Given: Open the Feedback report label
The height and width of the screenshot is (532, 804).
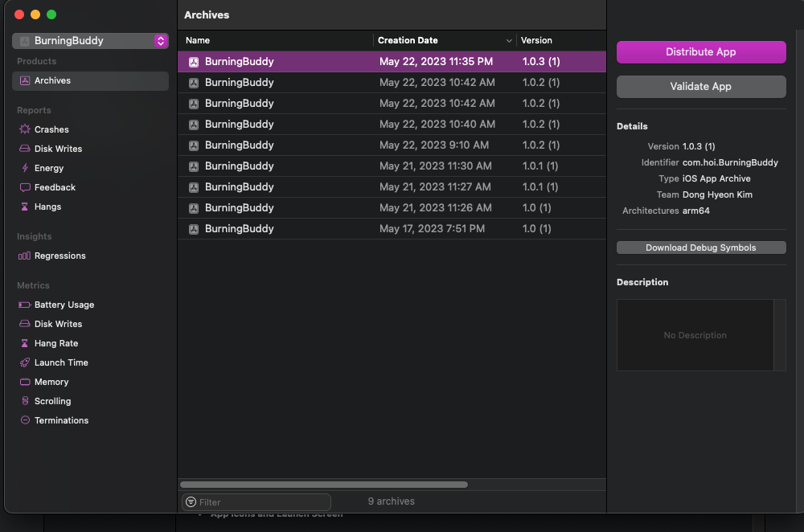Looking at the screenshot, I should (x=55, y=187).
